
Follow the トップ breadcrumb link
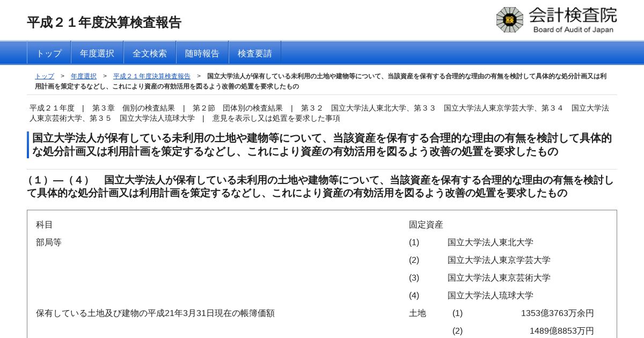45,76
